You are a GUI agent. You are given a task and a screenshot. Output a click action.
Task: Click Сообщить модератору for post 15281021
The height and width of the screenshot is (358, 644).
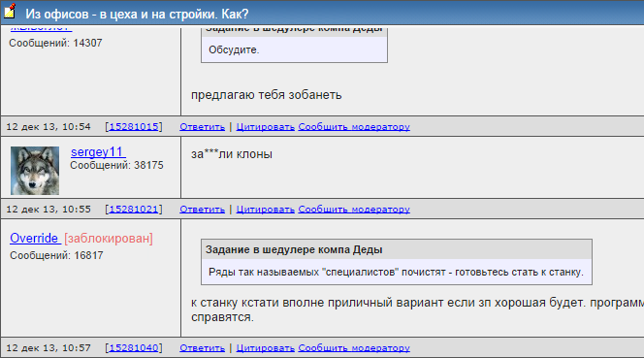click(354, 210)
